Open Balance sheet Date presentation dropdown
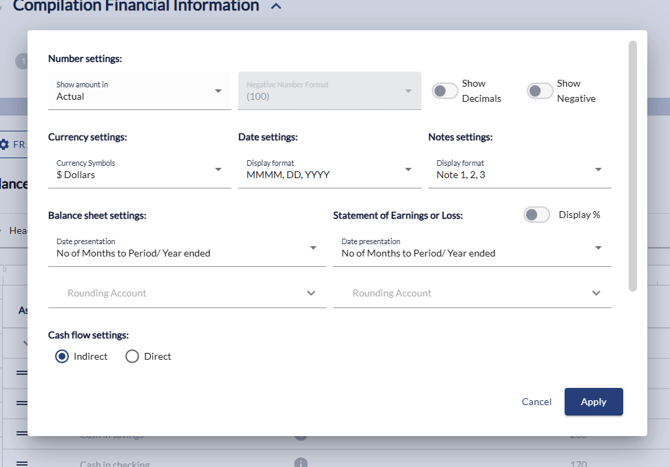 [x=186, y=248]
